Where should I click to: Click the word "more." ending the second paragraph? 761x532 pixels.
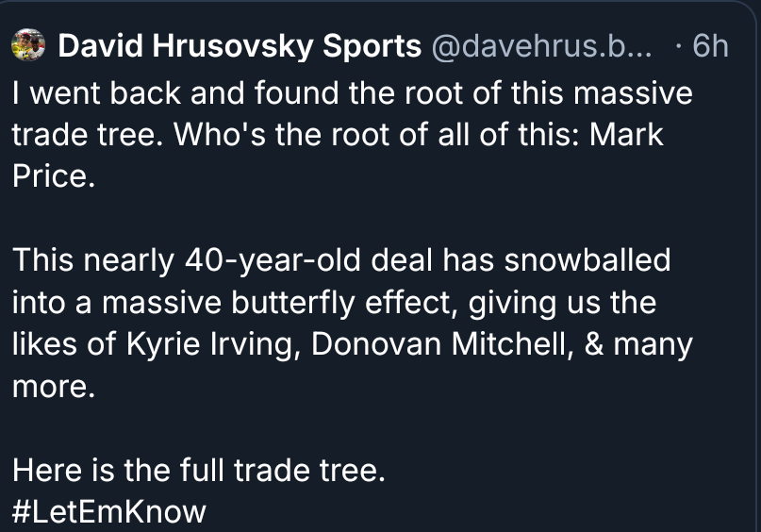coord(54,386)
